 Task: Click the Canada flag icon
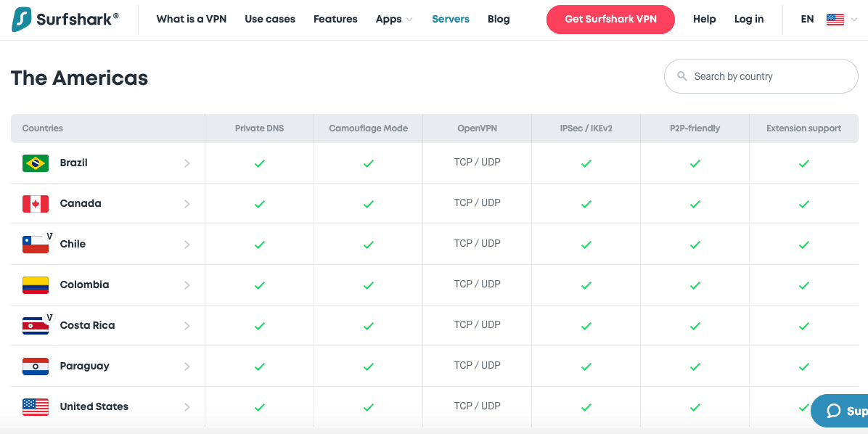36,204
